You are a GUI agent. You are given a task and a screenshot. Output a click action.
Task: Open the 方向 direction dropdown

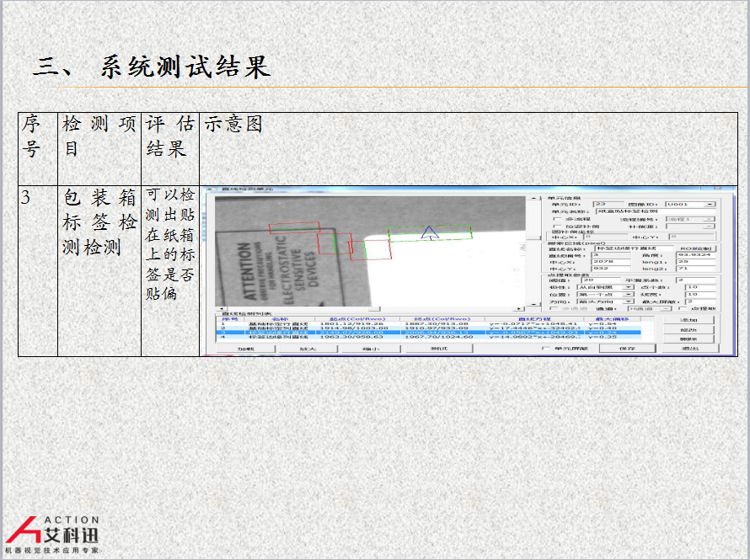pyautogui.click(x=606, y=301)
